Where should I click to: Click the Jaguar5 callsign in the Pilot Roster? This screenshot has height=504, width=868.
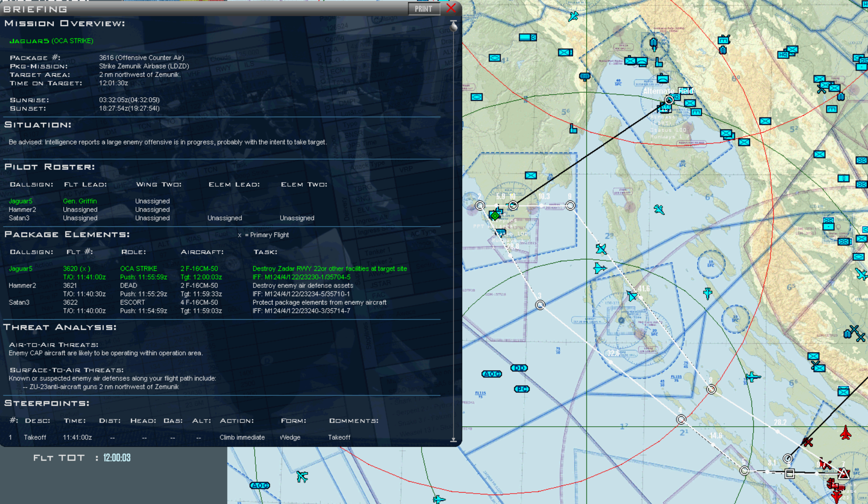point(21,201)
